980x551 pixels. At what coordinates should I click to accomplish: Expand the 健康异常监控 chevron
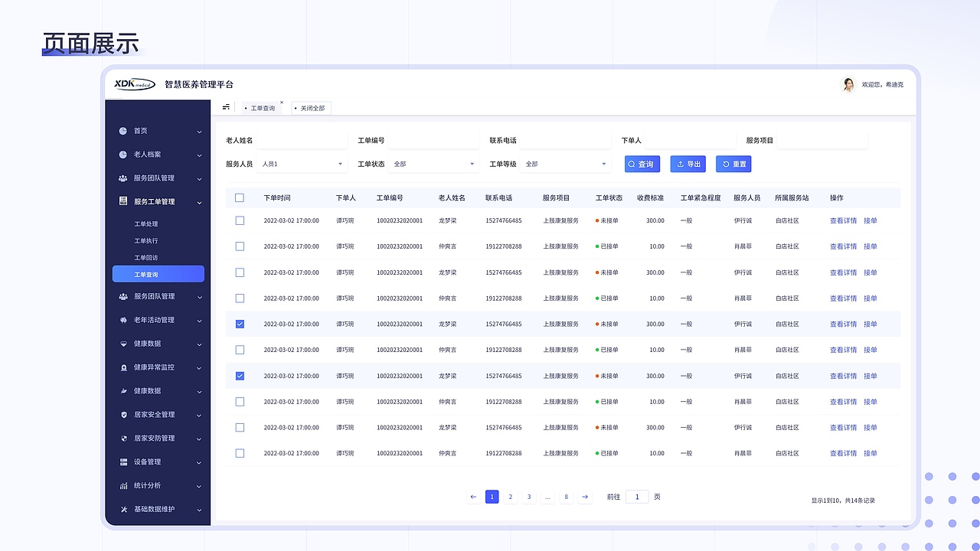(x=200, y=368)
